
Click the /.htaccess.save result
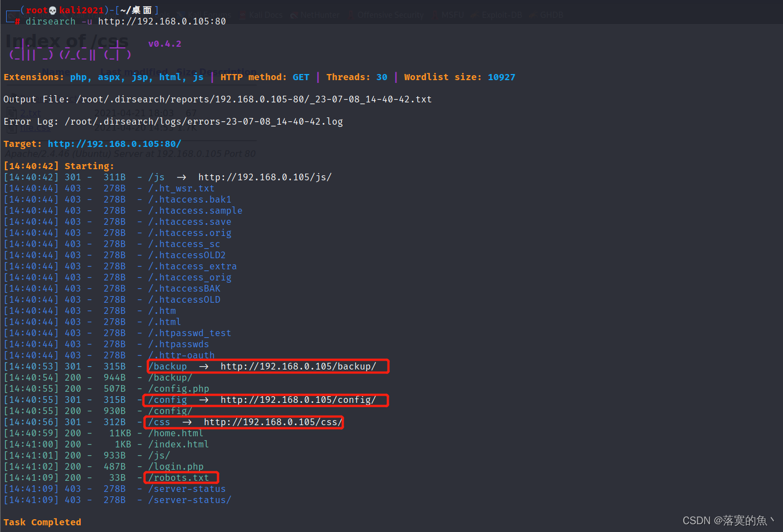click(x=190, y=221)
